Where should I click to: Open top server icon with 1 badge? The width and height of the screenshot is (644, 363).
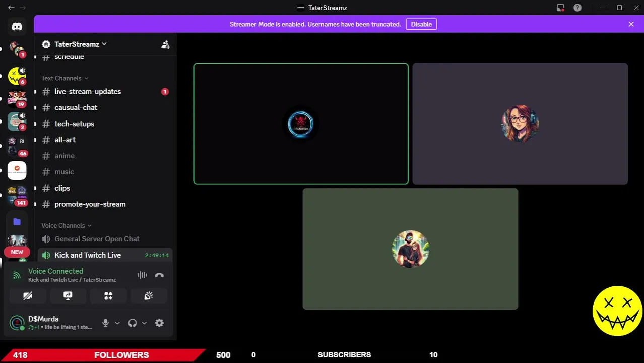17,50
